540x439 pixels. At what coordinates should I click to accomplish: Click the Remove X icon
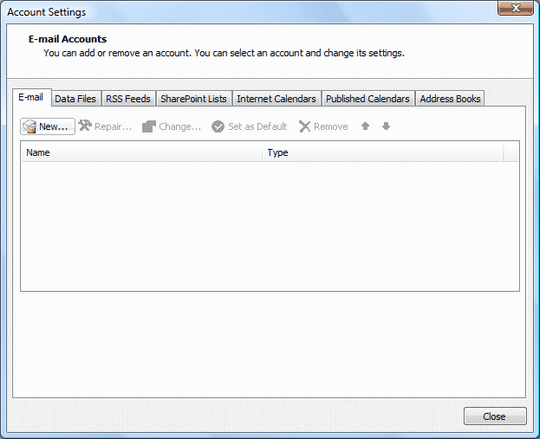point(304,126)
